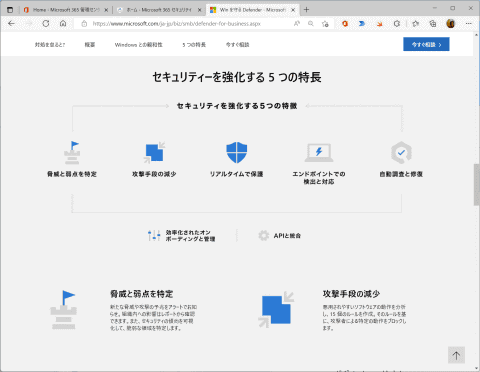Click the エンドポイントでの検出と対応 label
Screen dimensions: 480x372
[x=319, y=178]
